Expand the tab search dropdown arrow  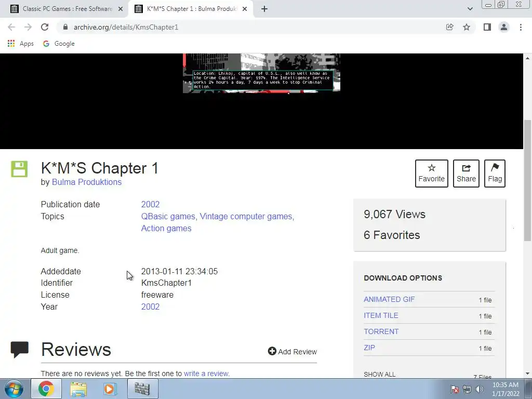(x=470, y=9)
